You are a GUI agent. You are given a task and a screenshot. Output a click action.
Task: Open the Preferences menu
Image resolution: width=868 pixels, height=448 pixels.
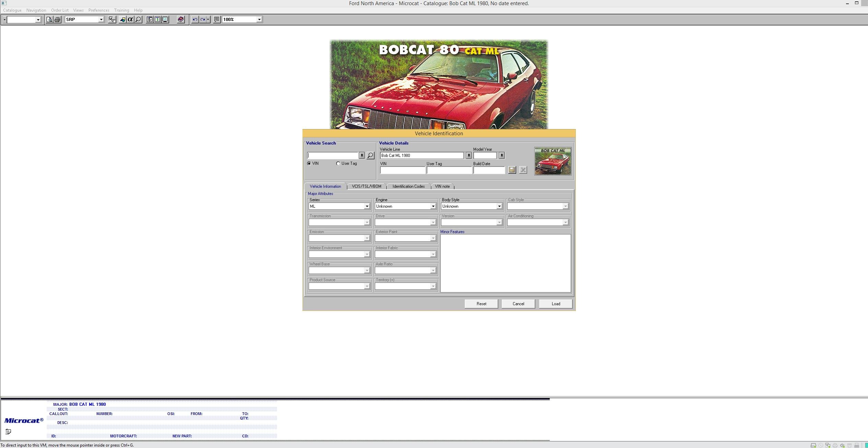[x=99, y=10]
